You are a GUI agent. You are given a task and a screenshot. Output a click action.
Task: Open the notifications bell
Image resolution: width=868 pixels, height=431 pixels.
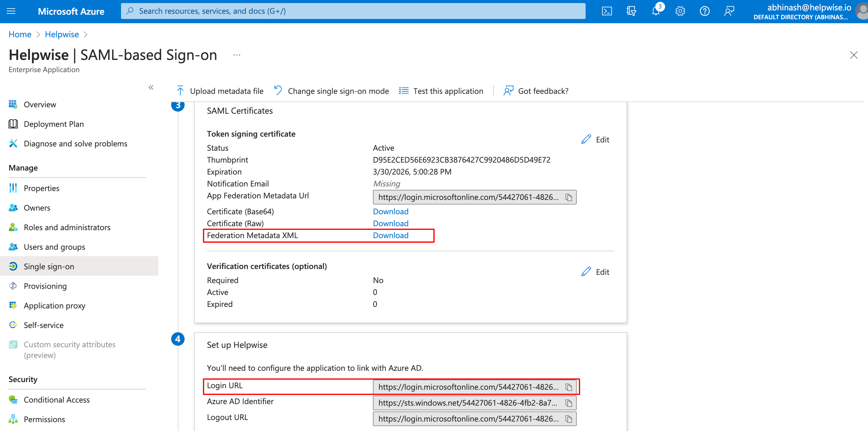656,11
